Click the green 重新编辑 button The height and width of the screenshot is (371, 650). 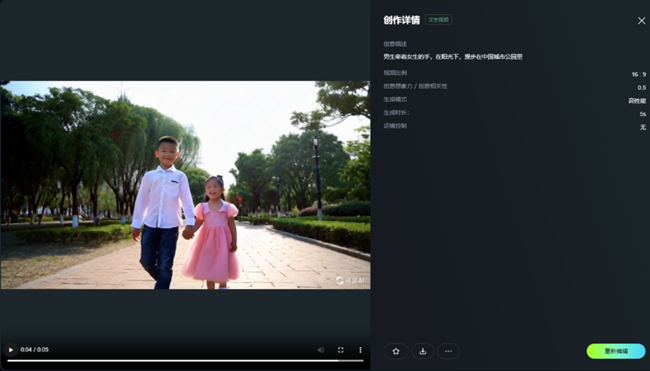[616, 351]
